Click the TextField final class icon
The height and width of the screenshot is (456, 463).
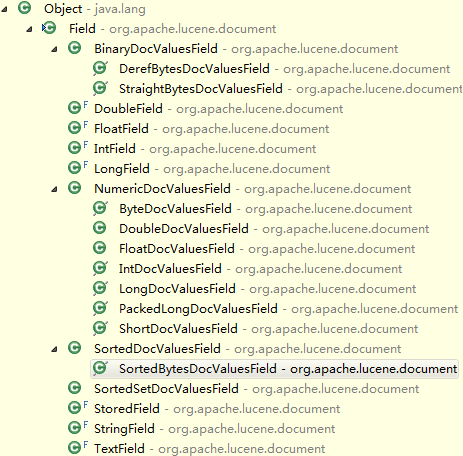78,448
